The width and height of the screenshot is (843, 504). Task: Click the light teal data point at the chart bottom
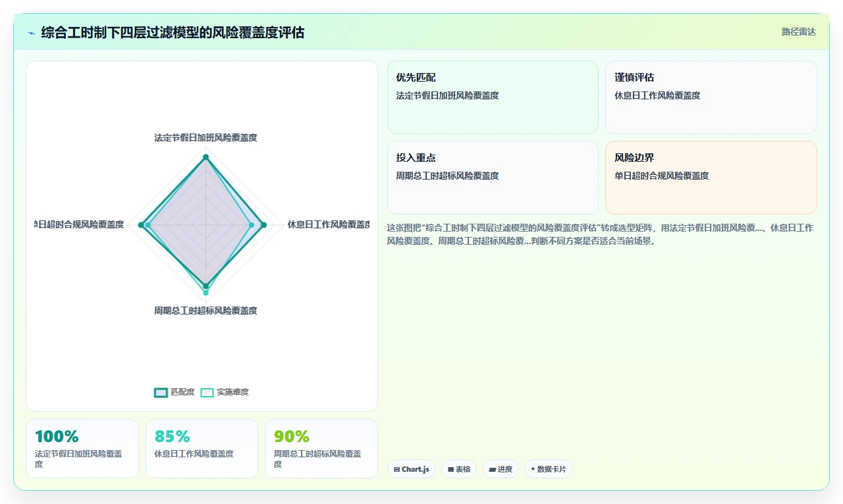(205, 293)
